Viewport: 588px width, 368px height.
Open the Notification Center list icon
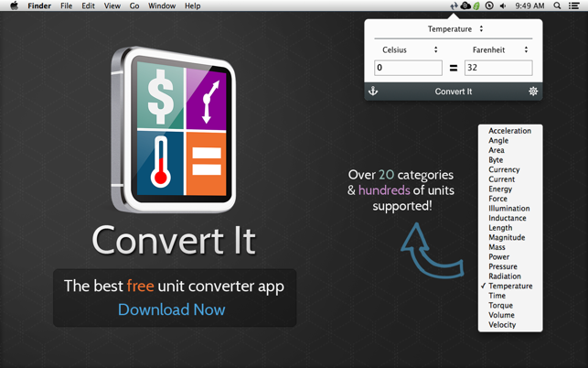(x=573, y=6)
